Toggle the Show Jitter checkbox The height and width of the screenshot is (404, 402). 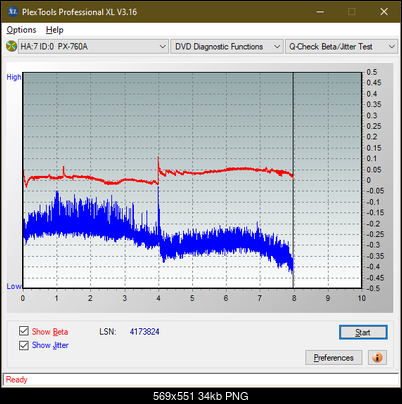pyautogui.click(x=24, y=345)
